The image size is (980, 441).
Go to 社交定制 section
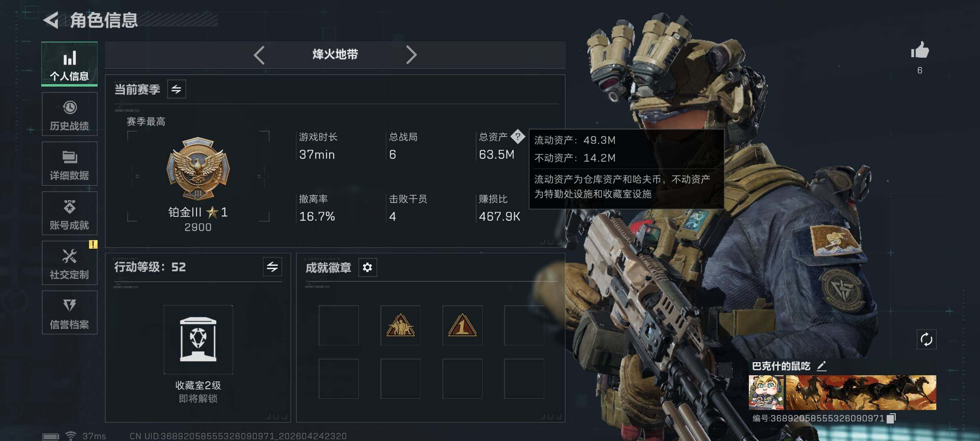tap(69, 263)
